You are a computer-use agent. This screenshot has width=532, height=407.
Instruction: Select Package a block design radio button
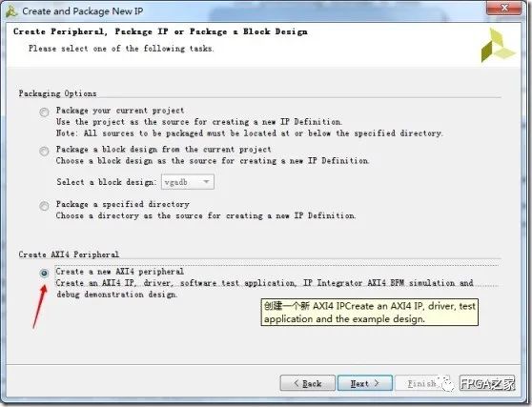[x=44, y=151]
